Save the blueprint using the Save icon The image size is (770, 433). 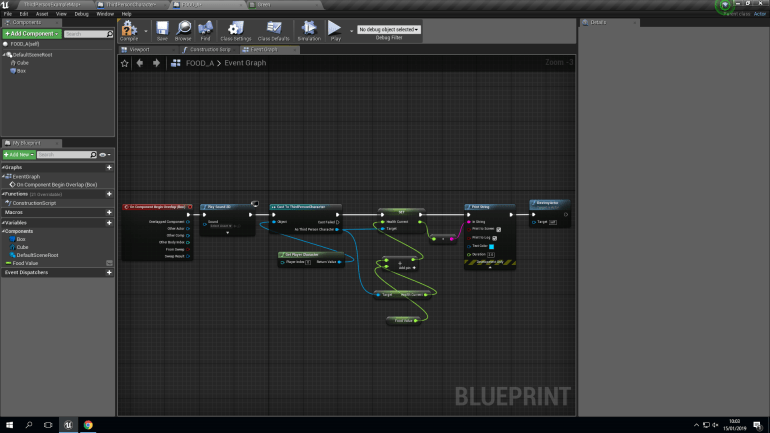(x=162, y=28)
